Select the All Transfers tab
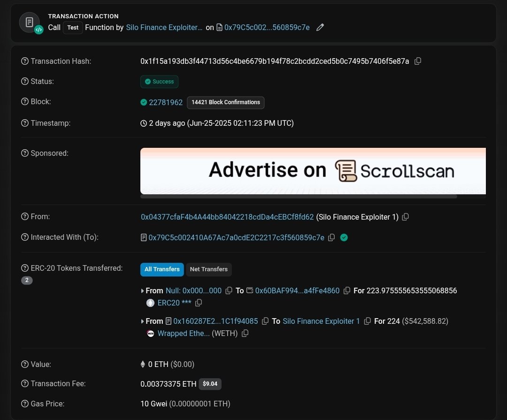Viewport: 507px width, 420px height. 162,269
